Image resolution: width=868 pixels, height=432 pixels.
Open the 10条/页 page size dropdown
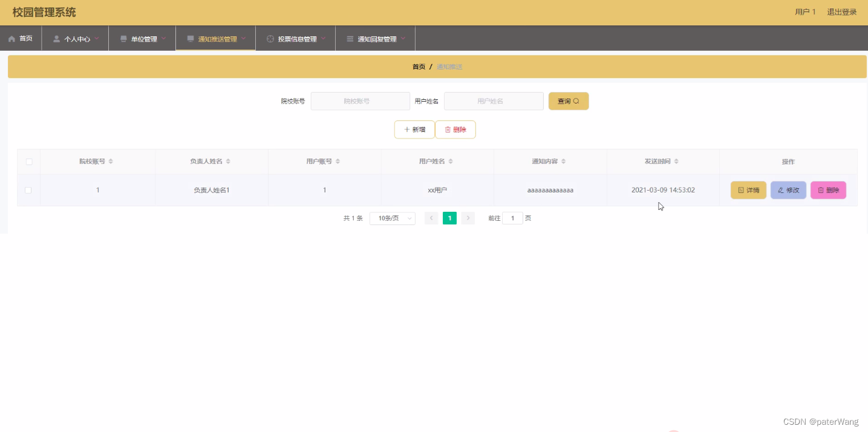(x=392, y=218)
